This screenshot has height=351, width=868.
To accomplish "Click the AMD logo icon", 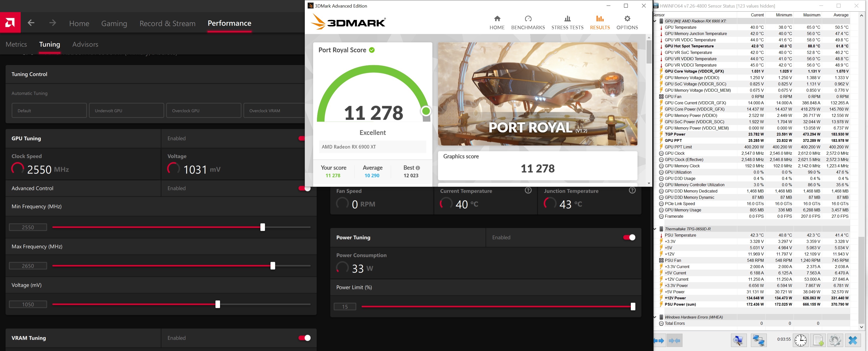I will click(10, 22).
